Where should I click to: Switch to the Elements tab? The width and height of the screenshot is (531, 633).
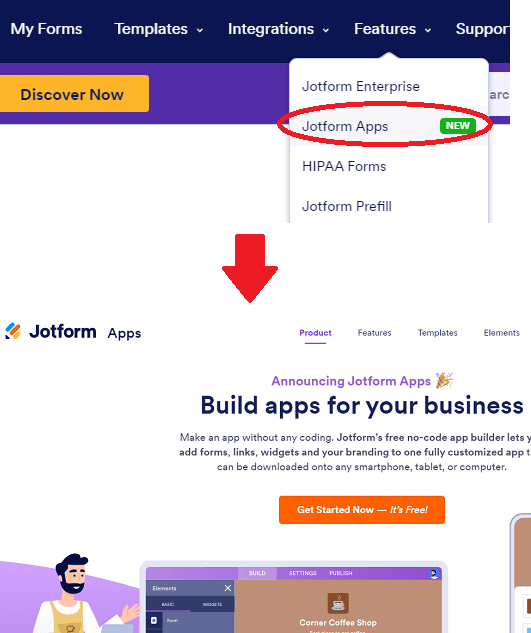pyautogui.click(x=502, y=333)
